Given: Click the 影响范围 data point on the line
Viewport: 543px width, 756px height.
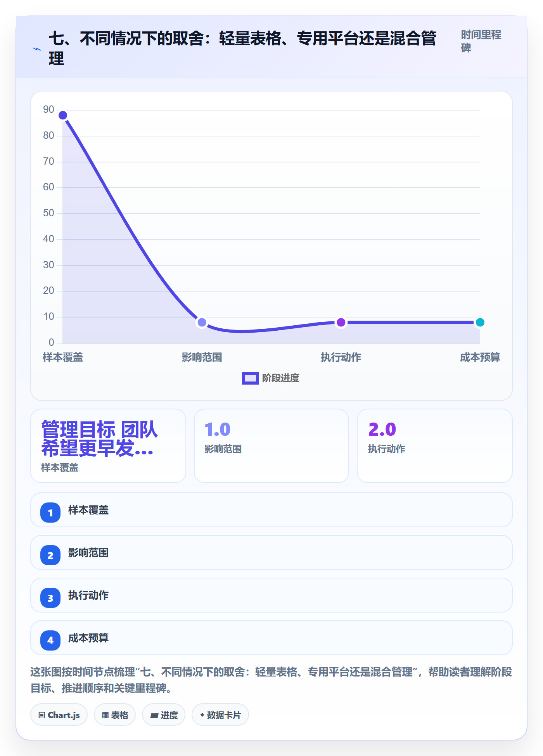Looking at the screenshot, I should [x=202, y=322].
